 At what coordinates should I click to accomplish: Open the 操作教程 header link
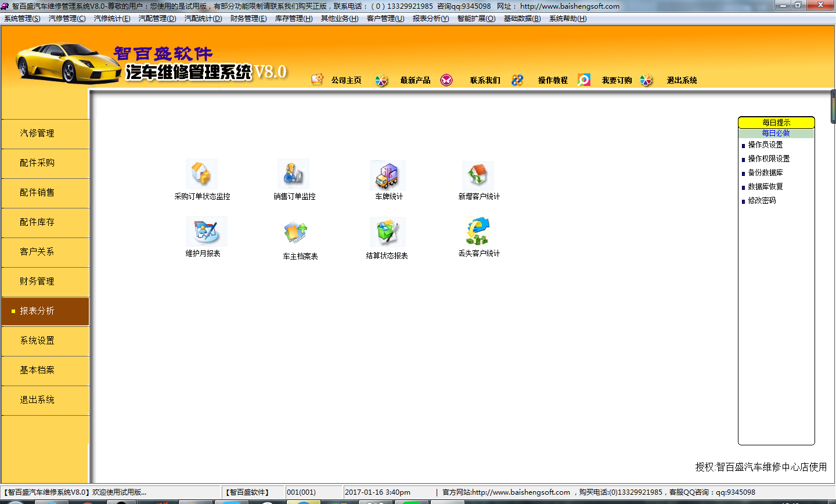point(552,80)
